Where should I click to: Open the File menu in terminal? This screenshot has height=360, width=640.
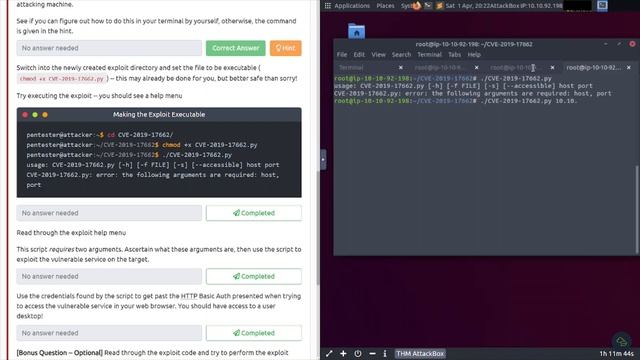[x=342, y=55]
